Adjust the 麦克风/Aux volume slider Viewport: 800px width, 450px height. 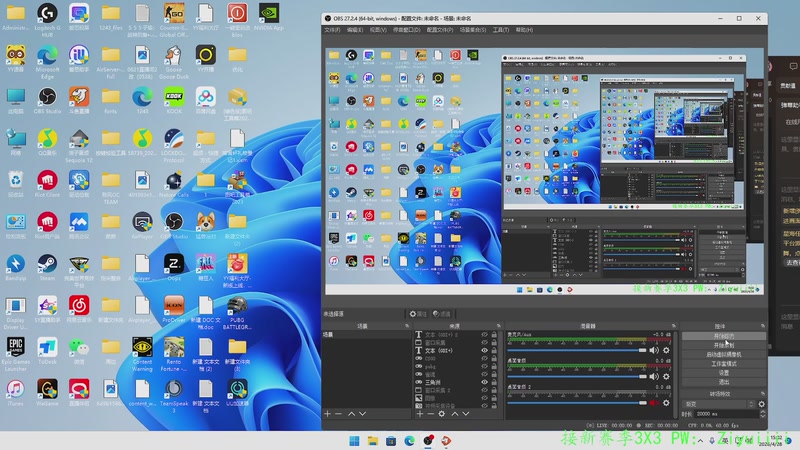pyautogui.click(x=577, y=350)
